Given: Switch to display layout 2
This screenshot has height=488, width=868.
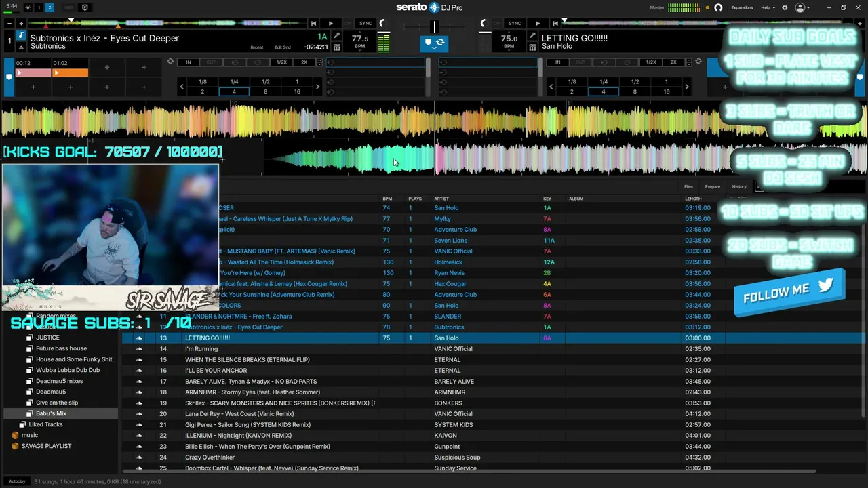Looking at the screenshot, I should [50, 7].
